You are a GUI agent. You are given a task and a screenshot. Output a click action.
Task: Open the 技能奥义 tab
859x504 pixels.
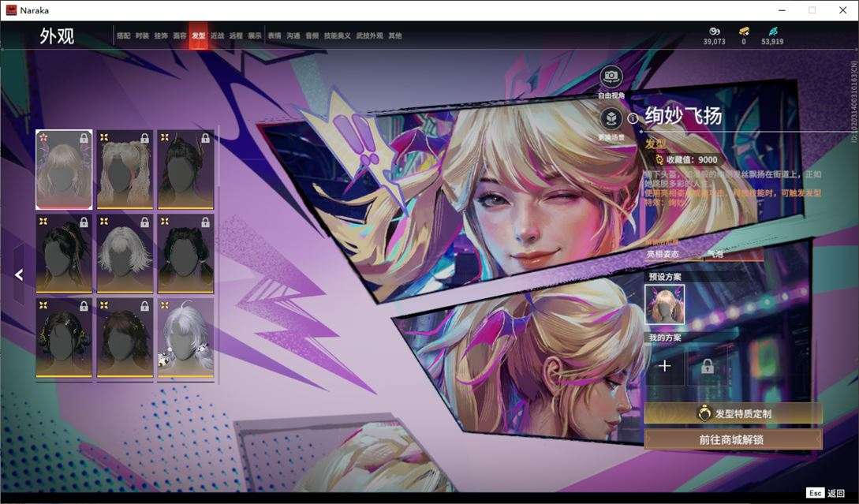[338, 35]
